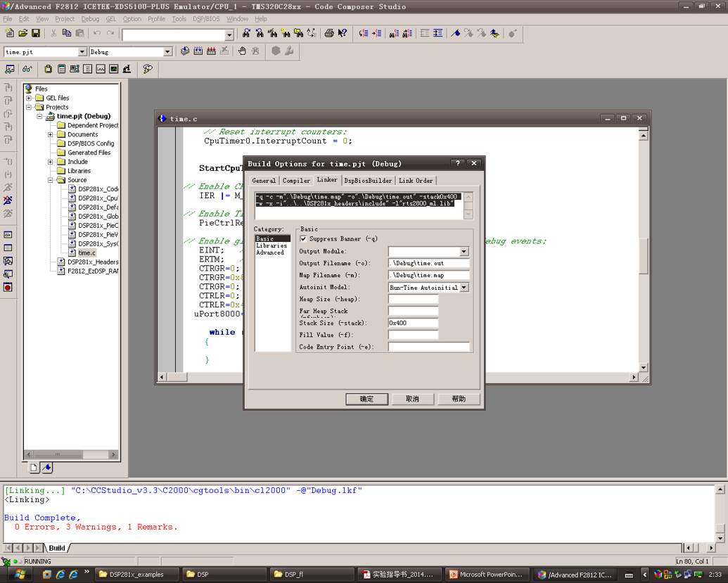Image resolution: width=728 pixels, height=583 pixels.
Task: Collapse the time.pjt (Debug) project node
Action: (39, 117)
